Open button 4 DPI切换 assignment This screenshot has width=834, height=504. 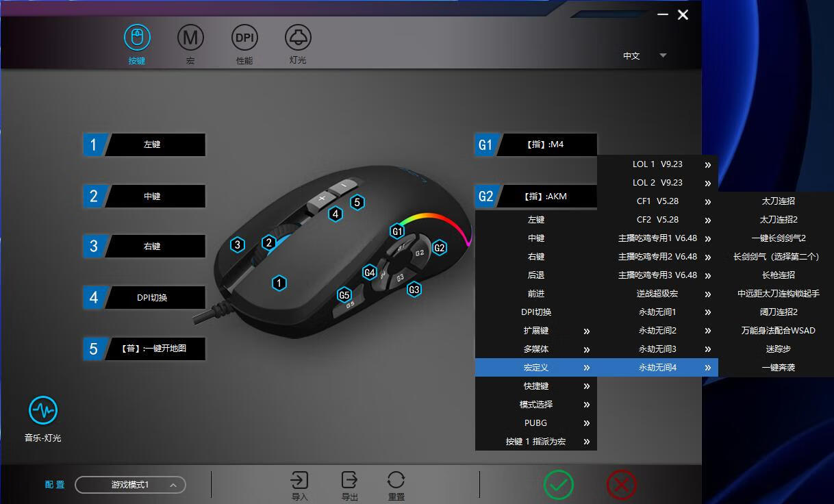(144, 298)
